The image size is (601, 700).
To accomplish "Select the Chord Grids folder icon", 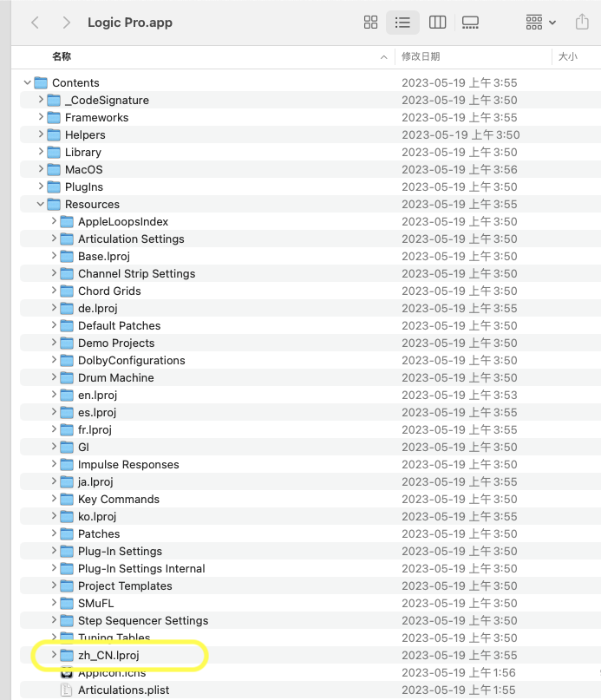I will click(x=67, y=291).
